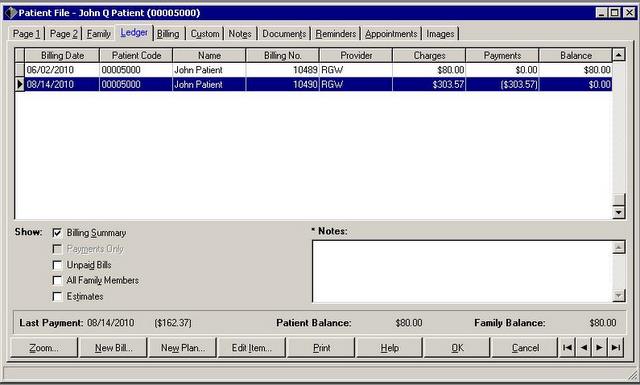The height and width of the screenshot is (385, 640).
Task: Start a New Plan...
Action: (182, 348)
